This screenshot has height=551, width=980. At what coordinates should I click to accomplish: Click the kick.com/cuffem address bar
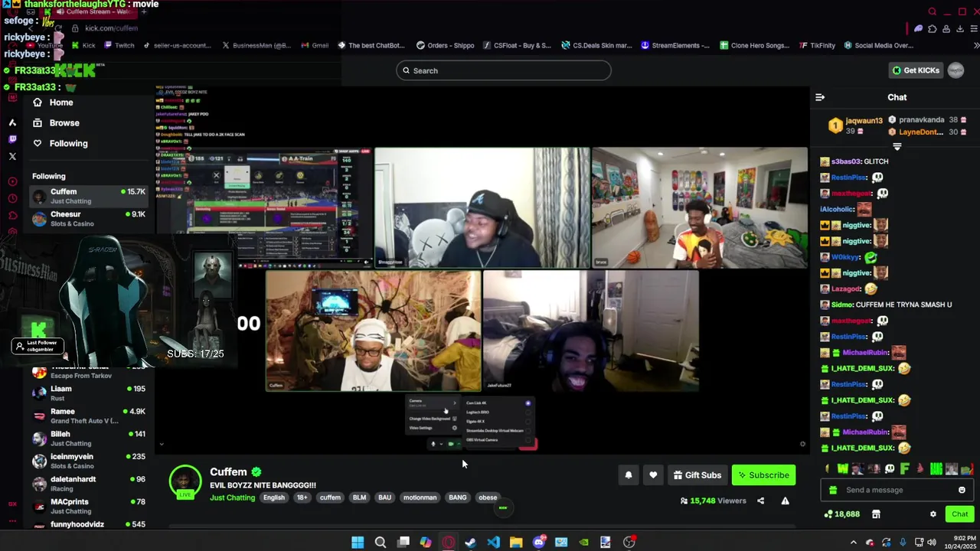pyautogui.click(x=112, y=28)
